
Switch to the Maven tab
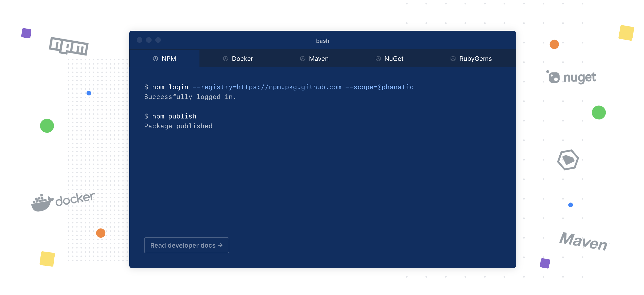point(319,59)
